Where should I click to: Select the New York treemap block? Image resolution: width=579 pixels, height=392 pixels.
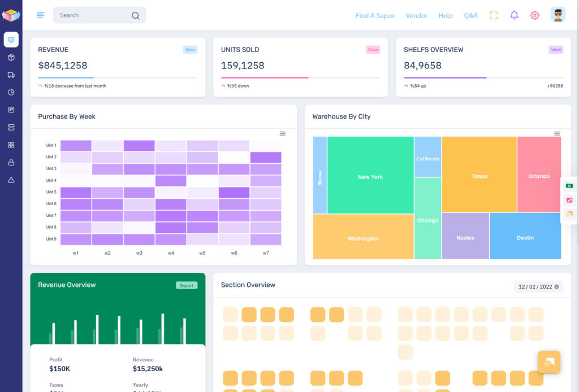(x=370, y=175)
